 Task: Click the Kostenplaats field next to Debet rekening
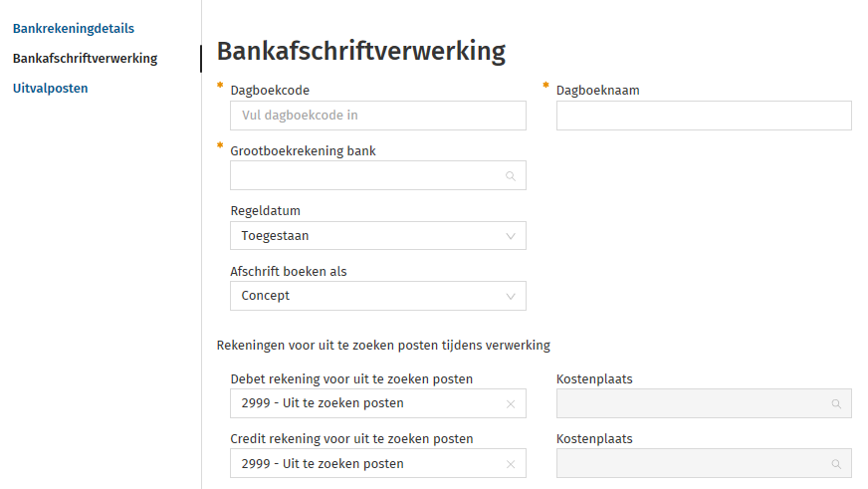pyautogui.click(x=692, y=404)
